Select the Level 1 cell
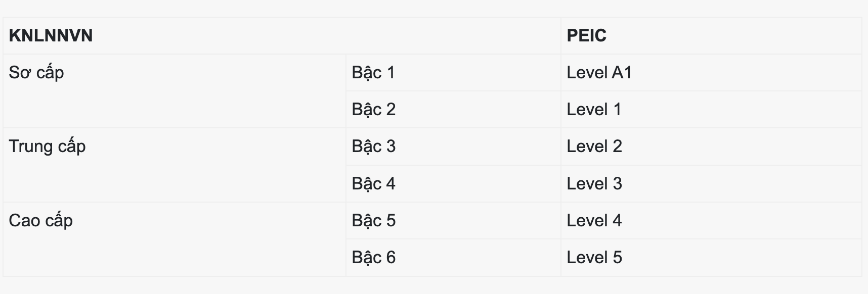Screen dimensions: 868x294 click(594, 110)
